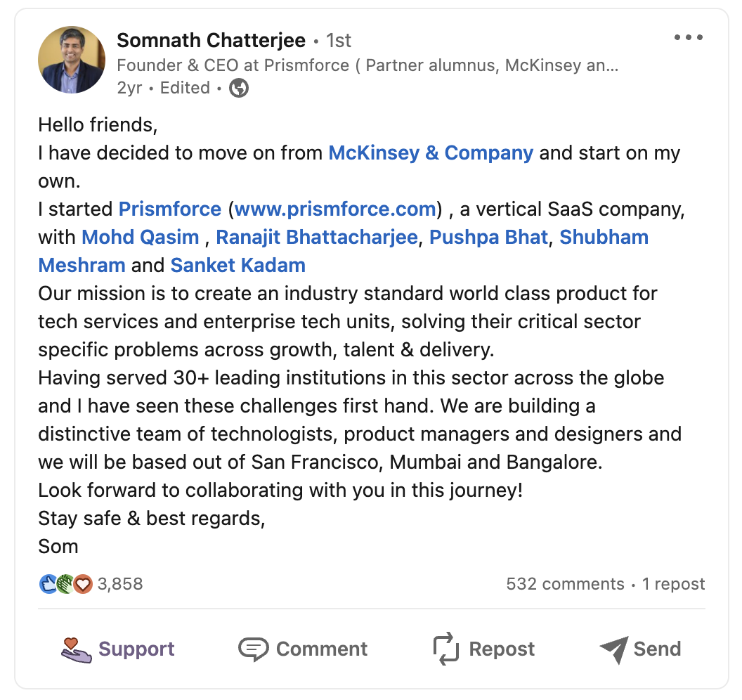
Task: Click the Repost arrows icon
Action: click(x=447, y=648)
